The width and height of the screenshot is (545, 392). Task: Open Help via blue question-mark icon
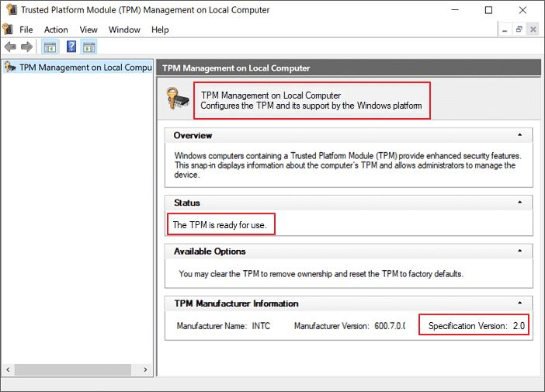(x=71, y=47)
